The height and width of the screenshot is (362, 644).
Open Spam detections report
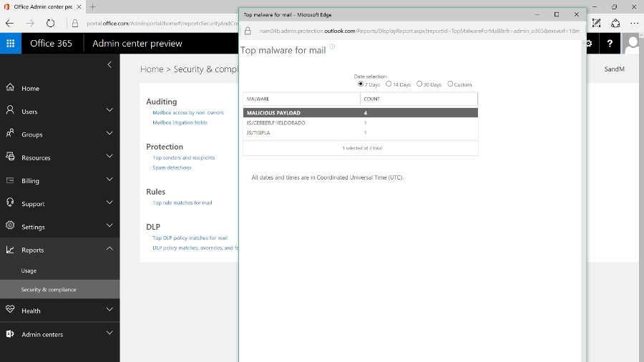pyautogui.click(x=172, y=167)
